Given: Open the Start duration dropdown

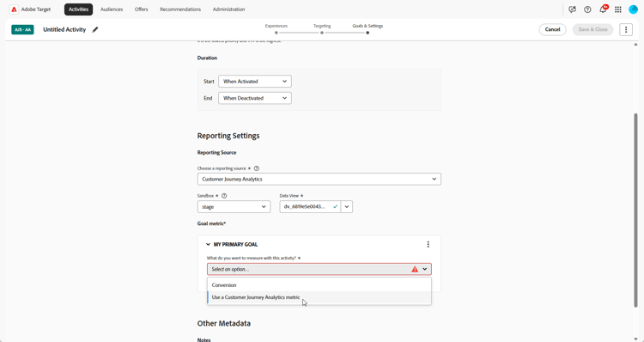Looking at the screenshot, I should pyautogui.click(x=255, y=82).
